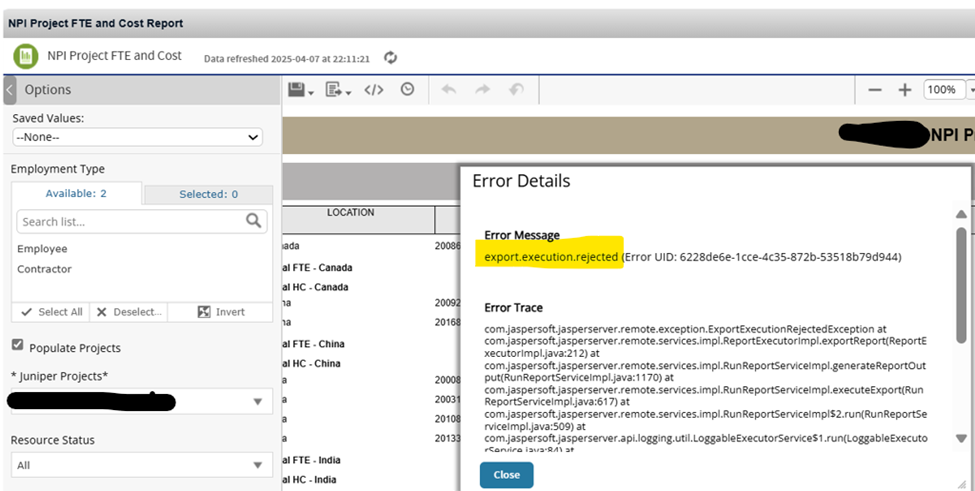The image size is (975, 491).
Task: Expand the Juniper Projects dropdown
Action: [142, 402]
